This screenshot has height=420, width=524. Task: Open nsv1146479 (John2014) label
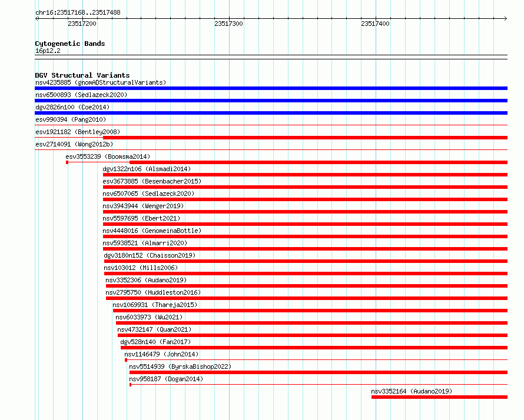tap(161, 354)
